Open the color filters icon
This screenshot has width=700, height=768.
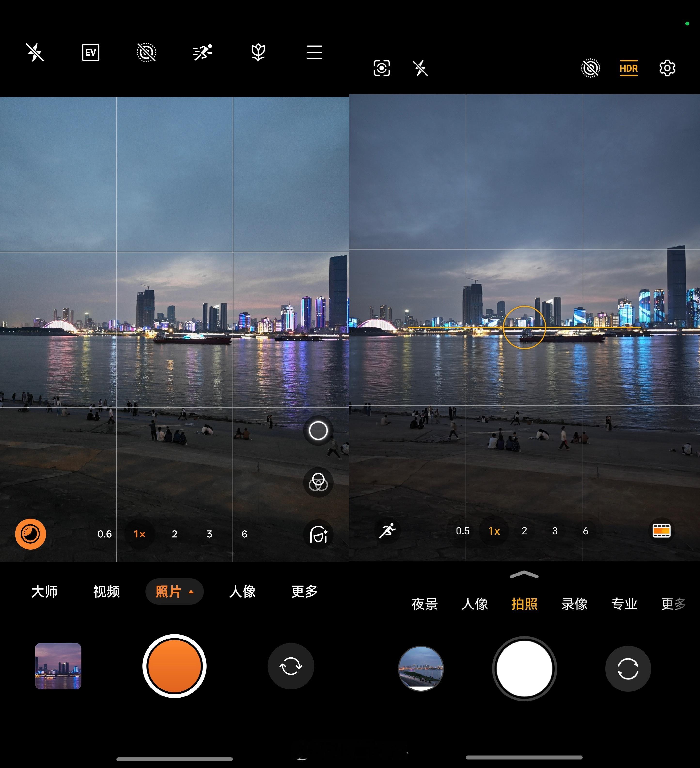point(318,482)
